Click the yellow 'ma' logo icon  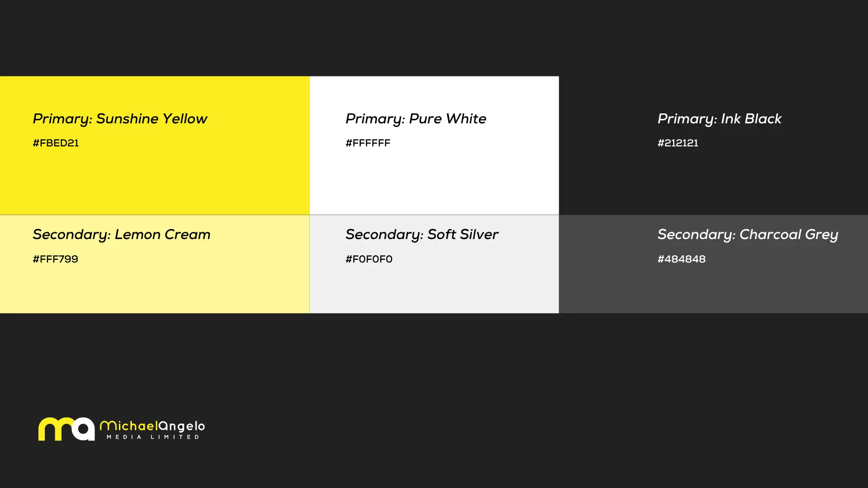(x=66, y=429)
